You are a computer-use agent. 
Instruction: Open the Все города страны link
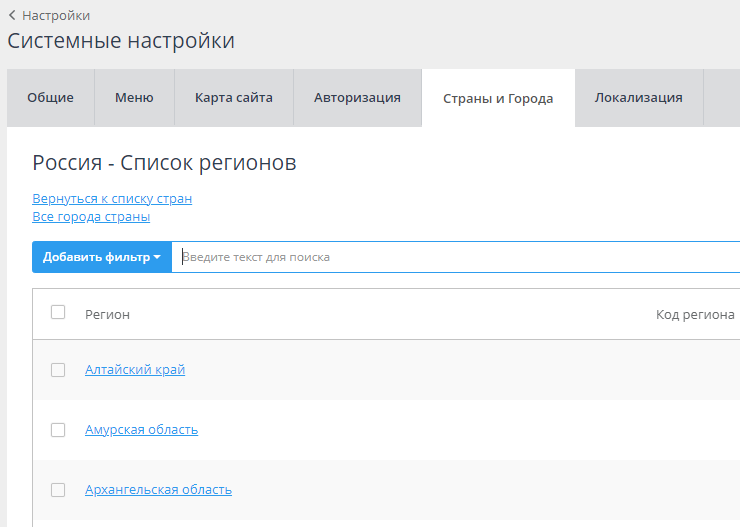91,216
